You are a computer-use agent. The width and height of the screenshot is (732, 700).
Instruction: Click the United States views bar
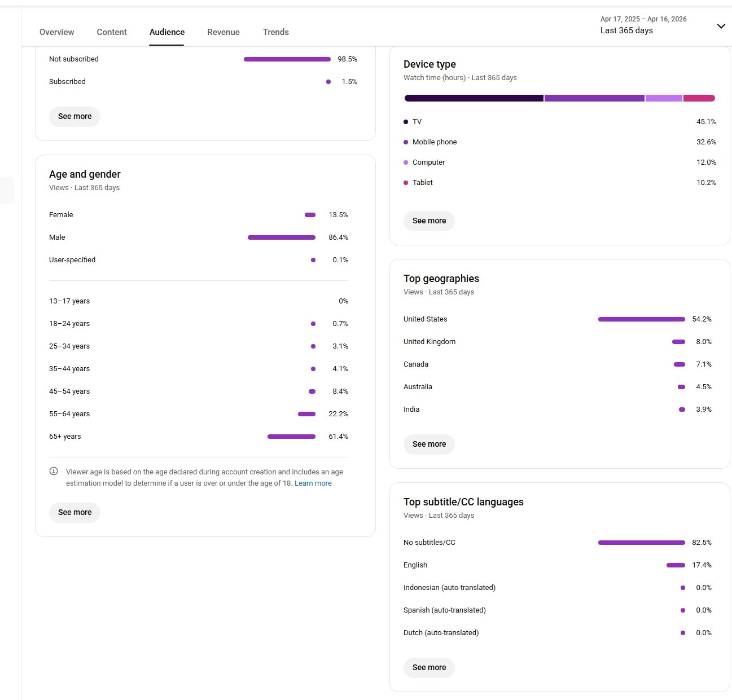coord(641,319)
